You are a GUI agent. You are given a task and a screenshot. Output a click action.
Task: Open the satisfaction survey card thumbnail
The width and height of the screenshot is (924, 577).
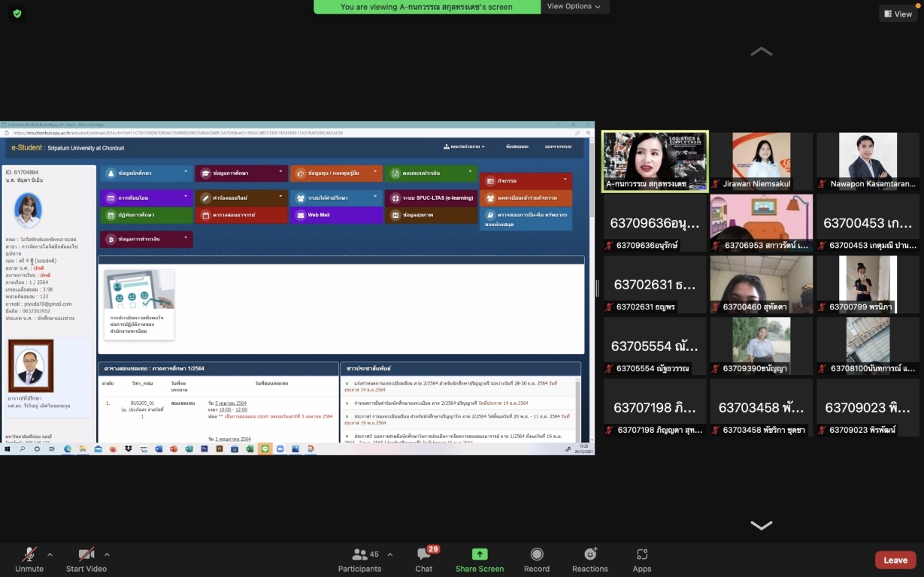(139, 304)
